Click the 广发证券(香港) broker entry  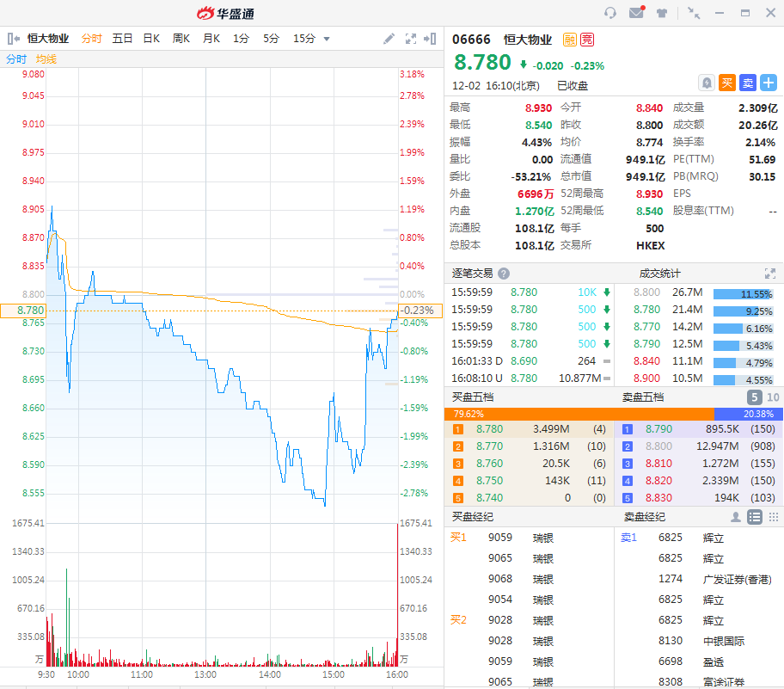737,579
